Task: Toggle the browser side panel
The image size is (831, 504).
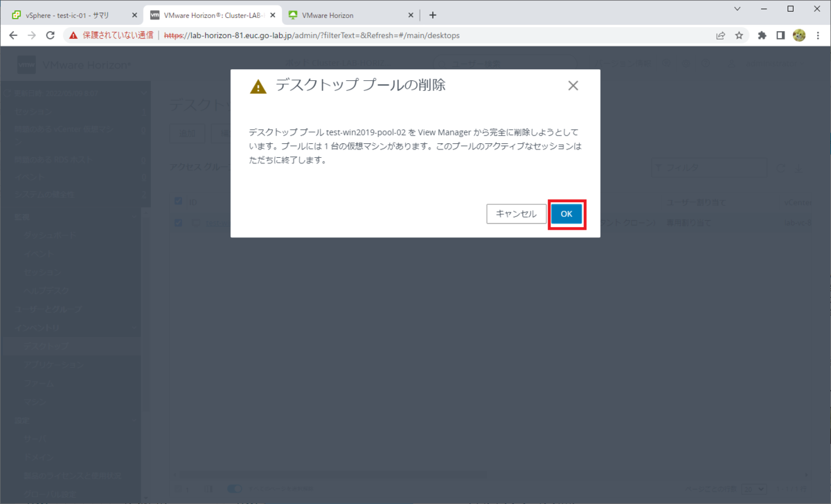Action: point(780,35)
